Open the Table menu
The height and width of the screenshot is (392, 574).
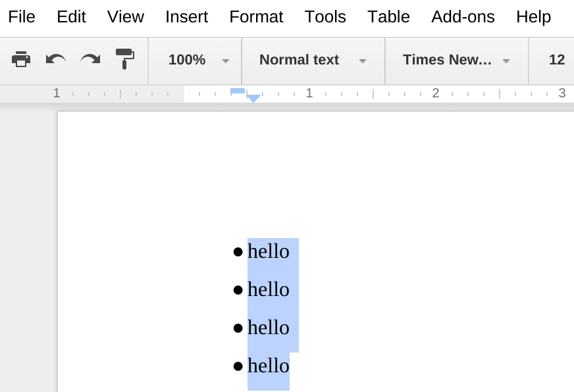pos(388,17)
